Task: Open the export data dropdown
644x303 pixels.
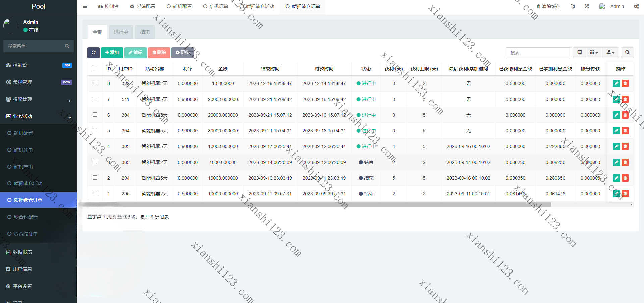Action: click(x=610, y=53)
